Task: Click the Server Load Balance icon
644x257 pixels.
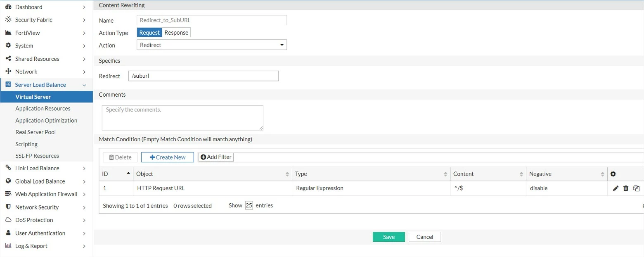Action: (x=8, y=84)
